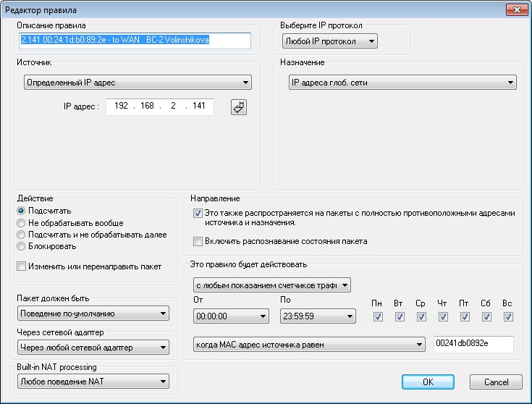Open the traffic counters condition dropdown
Screen dimensions: 532x404
271,285
